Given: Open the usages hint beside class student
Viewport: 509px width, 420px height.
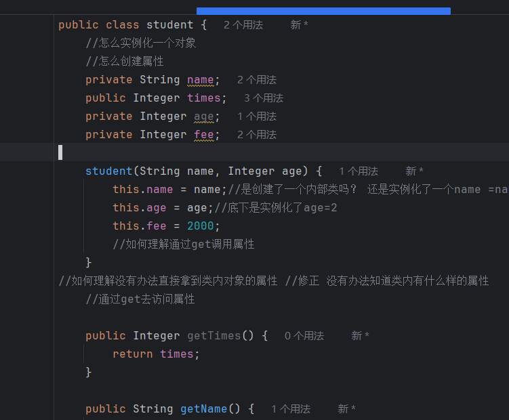Looking at the screenshot, I should point(243,25).
